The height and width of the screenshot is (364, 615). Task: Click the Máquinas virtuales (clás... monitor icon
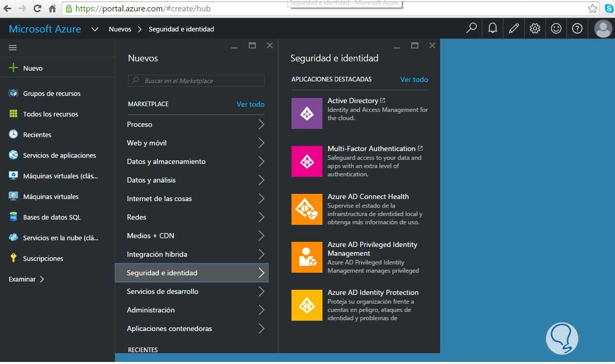coord(13,175)
